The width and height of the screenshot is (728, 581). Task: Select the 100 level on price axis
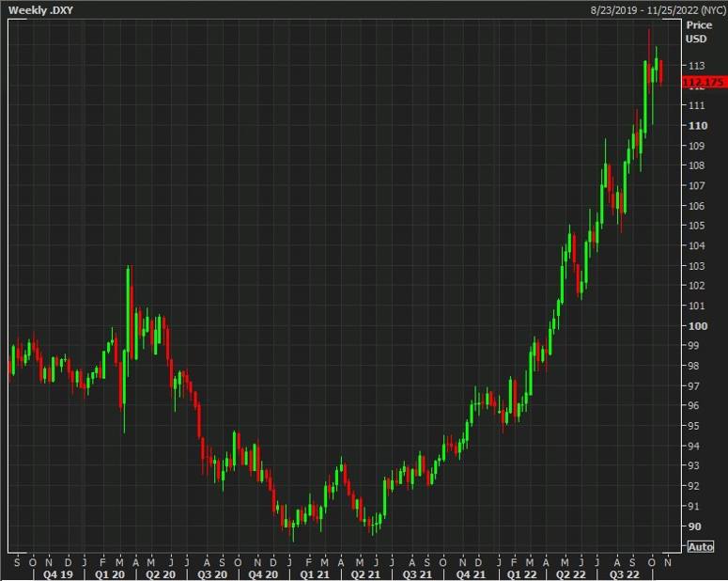[x=696, y=326]
